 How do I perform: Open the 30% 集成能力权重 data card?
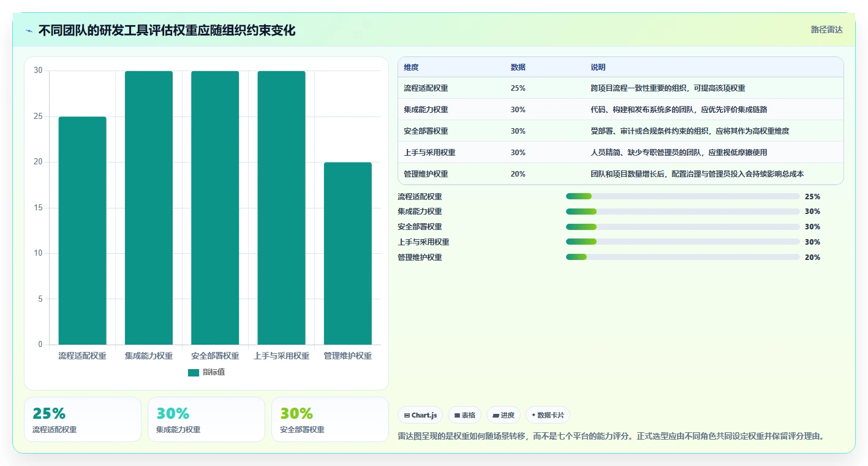(206, 419)
